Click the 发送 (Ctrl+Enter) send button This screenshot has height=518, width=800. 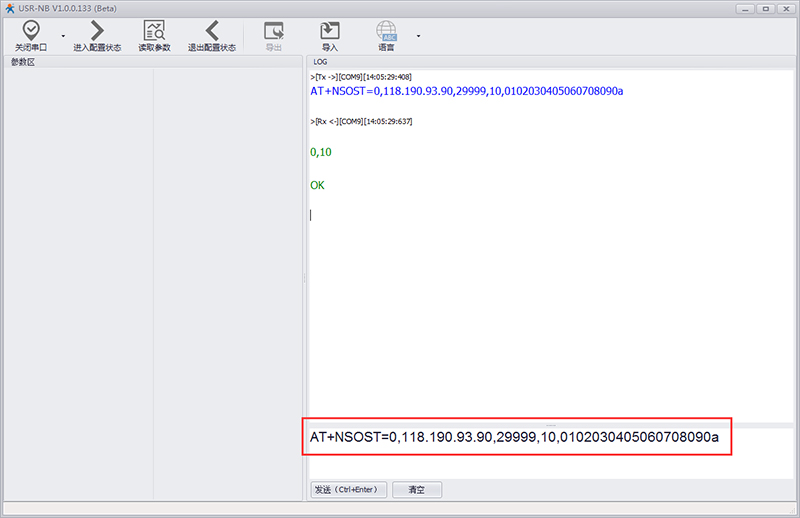(348, 489)
